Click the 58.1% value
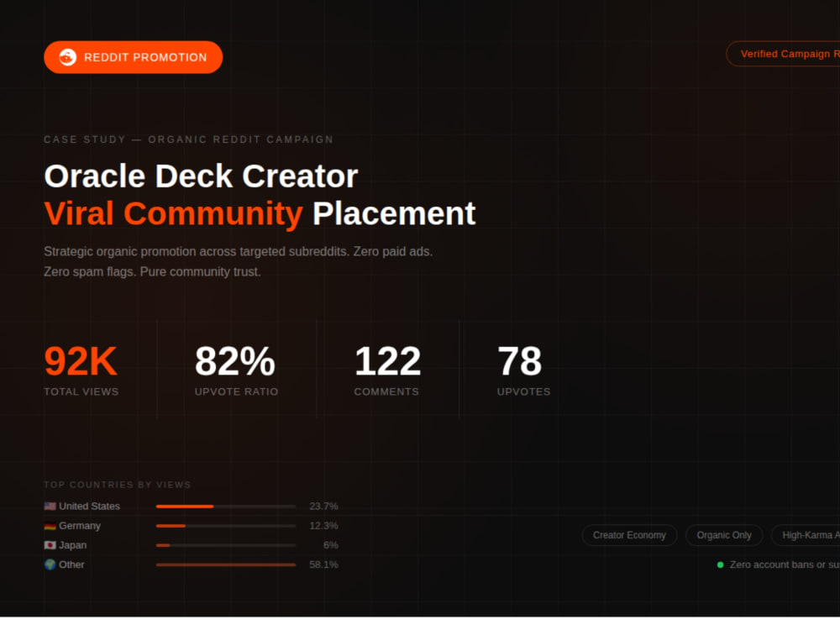Image resolution: width=840 pixels, height=630 pixels. pos(323,564)
